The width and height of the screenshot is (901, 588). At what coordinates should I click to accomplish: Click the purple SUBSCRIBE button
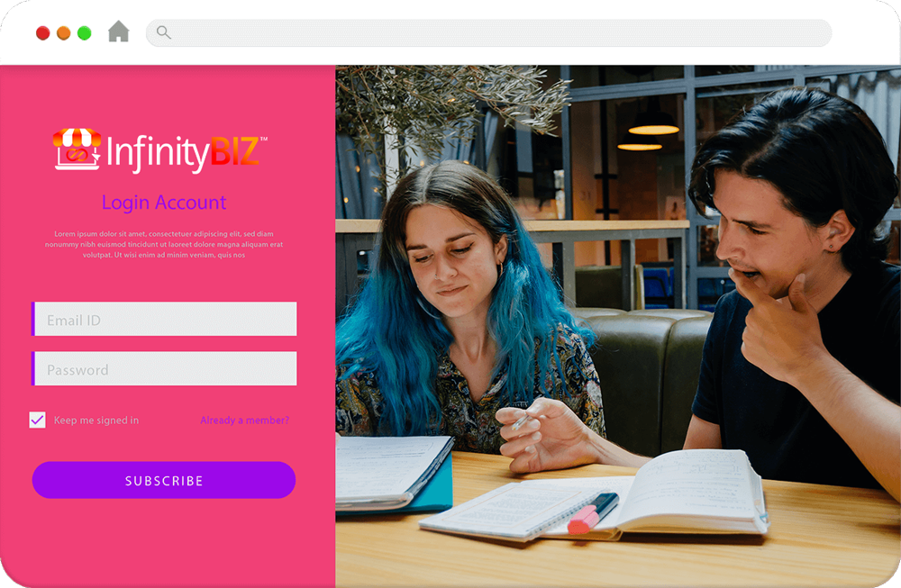[x=164, y=480]
